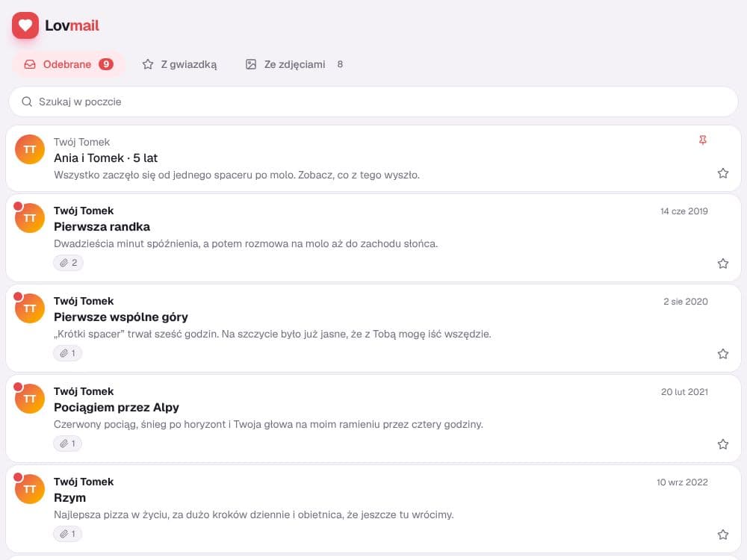Switch to the Z gwiazdką tab
747x560 pixels.
coord(179,64)
